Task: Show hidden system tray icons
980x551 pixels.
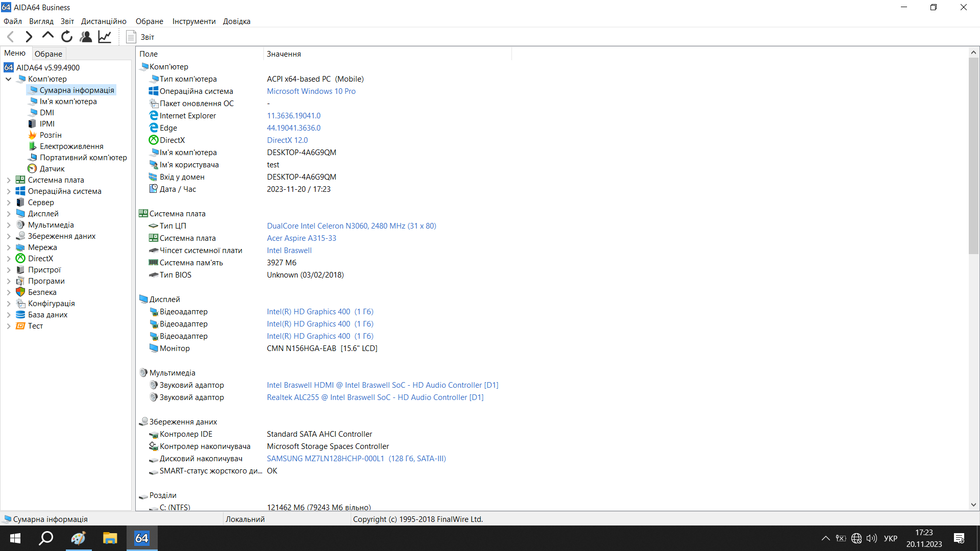Action: (x=825, y=539)
